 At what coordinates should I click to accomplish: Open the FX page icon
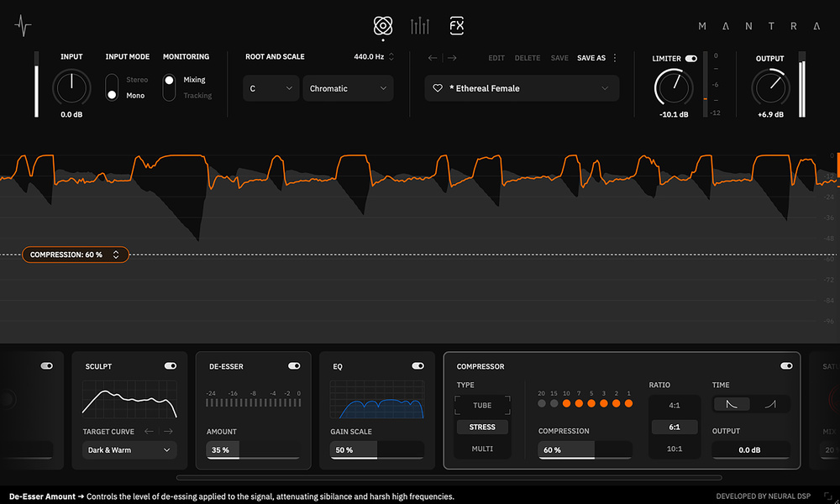(x=456, y=26)
